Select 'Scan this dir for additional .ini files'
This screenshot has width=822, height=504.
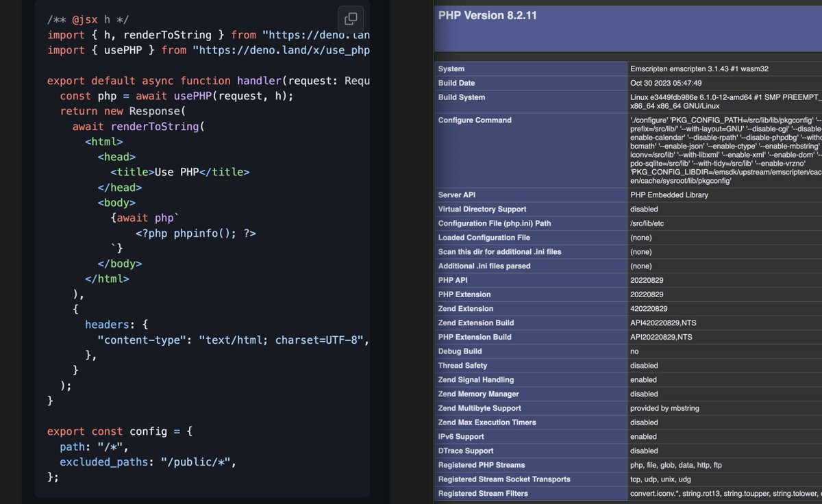(500, 252)
